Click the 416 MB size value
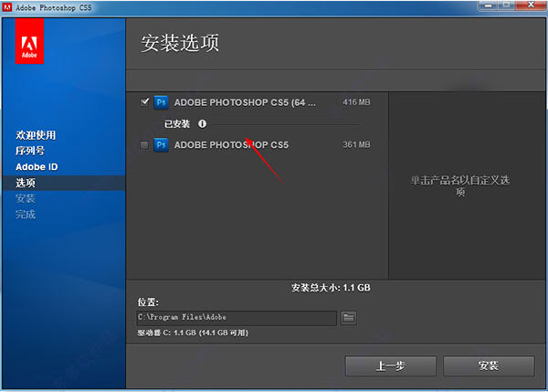The height and width of the screenshot is (392, 548). (356, 102)
